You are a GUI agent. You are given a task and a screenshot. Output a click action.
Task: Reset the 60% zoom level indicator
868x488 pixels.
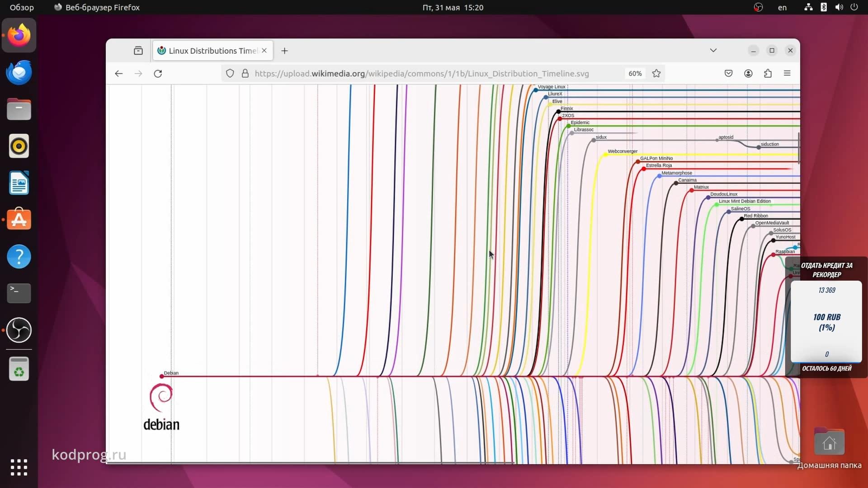click(635, 74)
